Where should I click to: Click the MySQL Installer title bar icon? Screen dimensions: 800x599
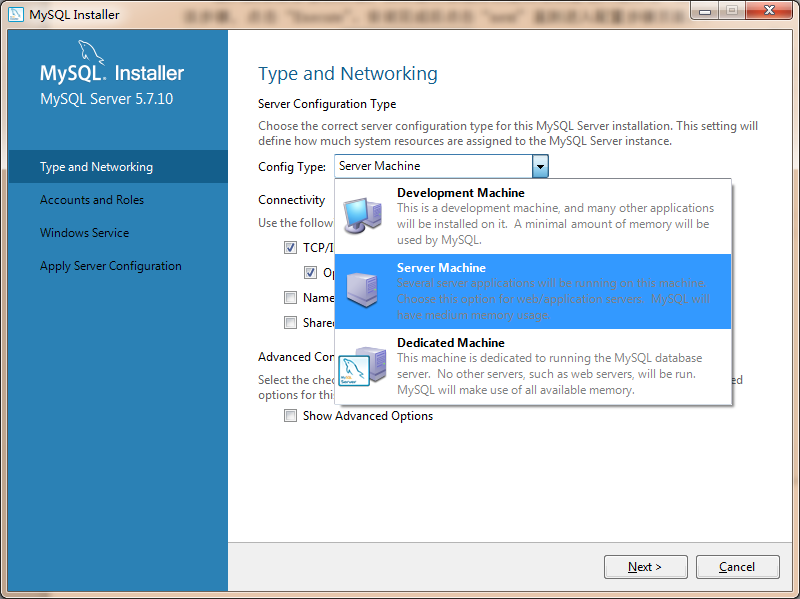click(x=15, y=13)
